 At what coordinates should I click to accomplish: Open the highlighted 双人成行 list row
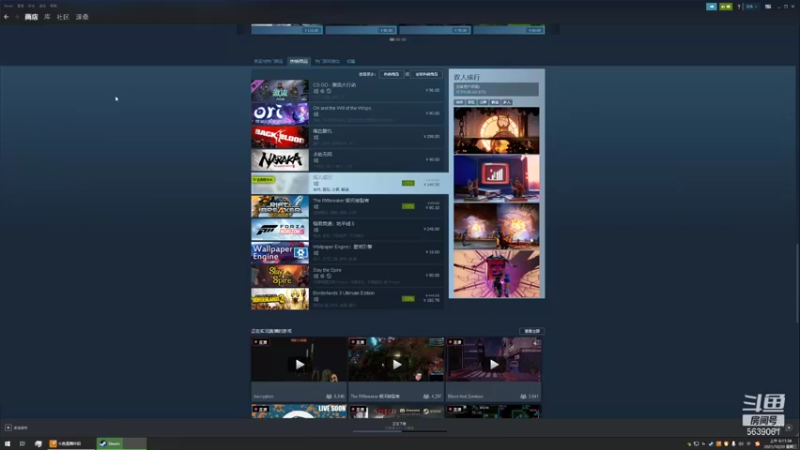(349, 183)
